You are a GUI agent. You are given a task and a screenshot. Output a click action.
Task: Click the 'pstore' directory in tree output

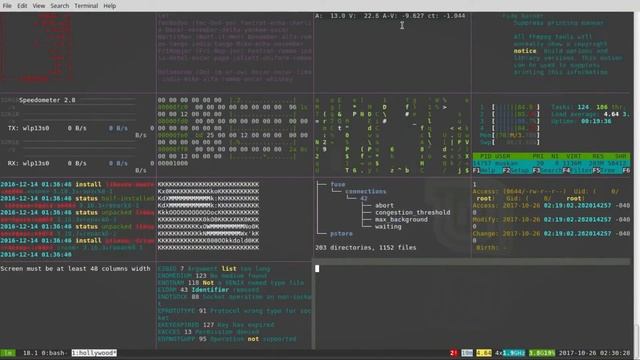tap(341, 233)
